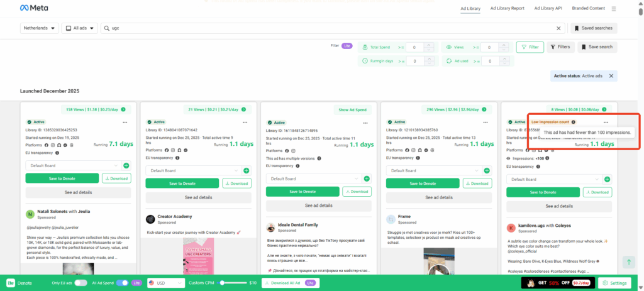Click the green scroll-to-top arrow button

[628, 262]
